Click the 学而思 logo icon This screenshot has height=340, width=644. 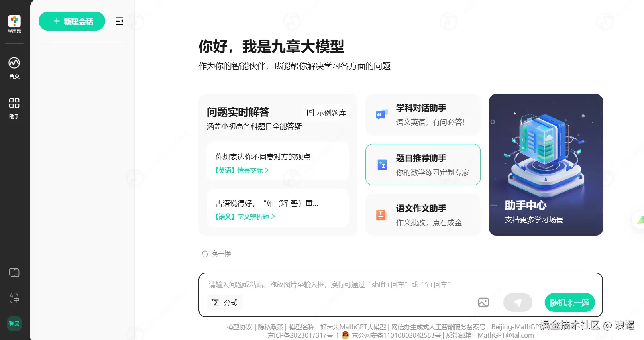(14, 24)
